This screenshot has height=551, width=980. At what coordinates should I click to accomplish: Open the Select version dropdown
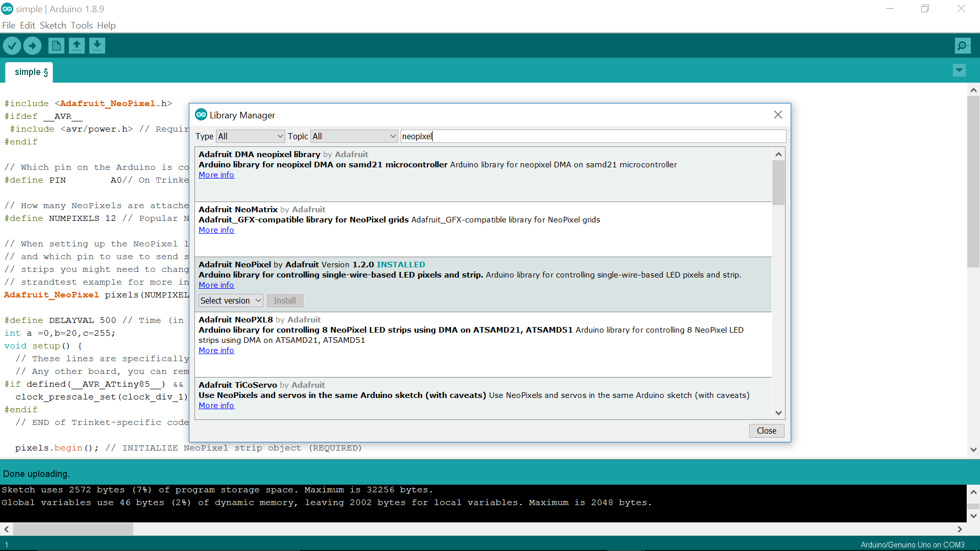click(x=231, y=300)
